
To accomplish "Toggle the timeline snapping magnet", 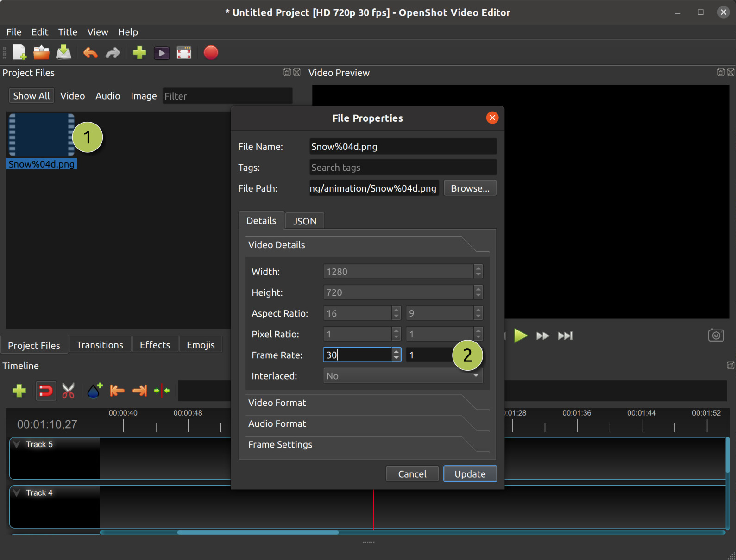I will (46, 391).
